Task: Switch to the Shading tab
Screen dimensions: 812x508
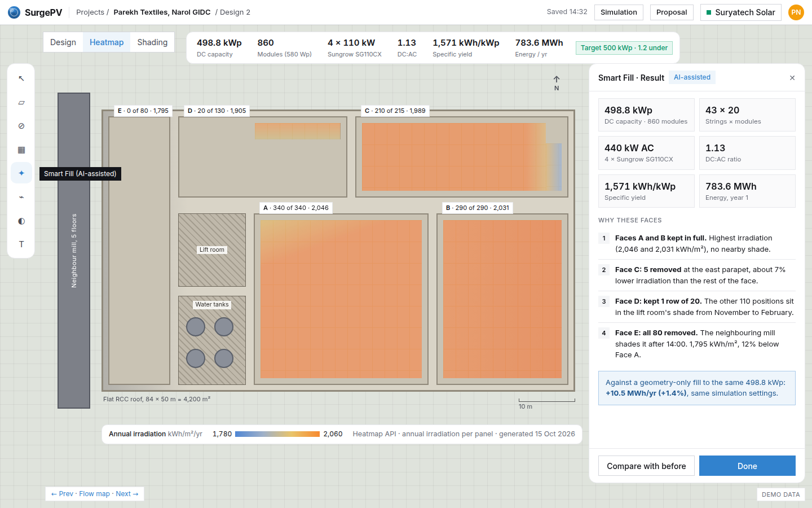Action: point(152,42)
